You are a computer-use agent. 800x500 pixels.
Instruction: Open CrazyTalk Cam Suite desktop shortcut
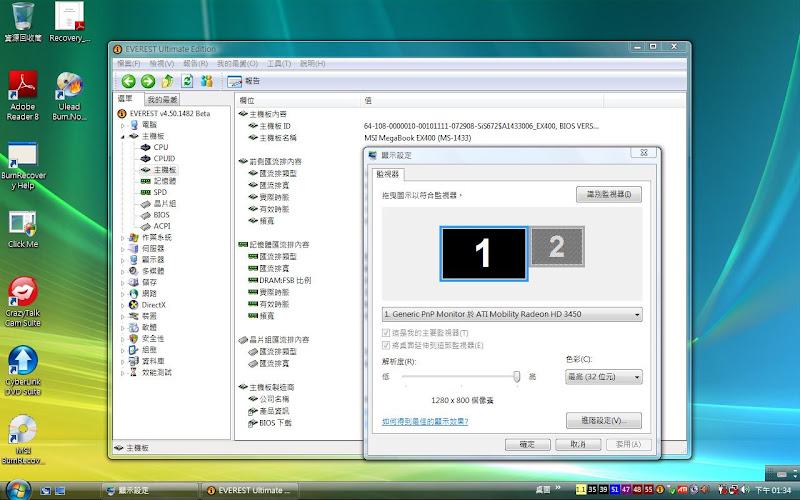(x=23, y=302)
